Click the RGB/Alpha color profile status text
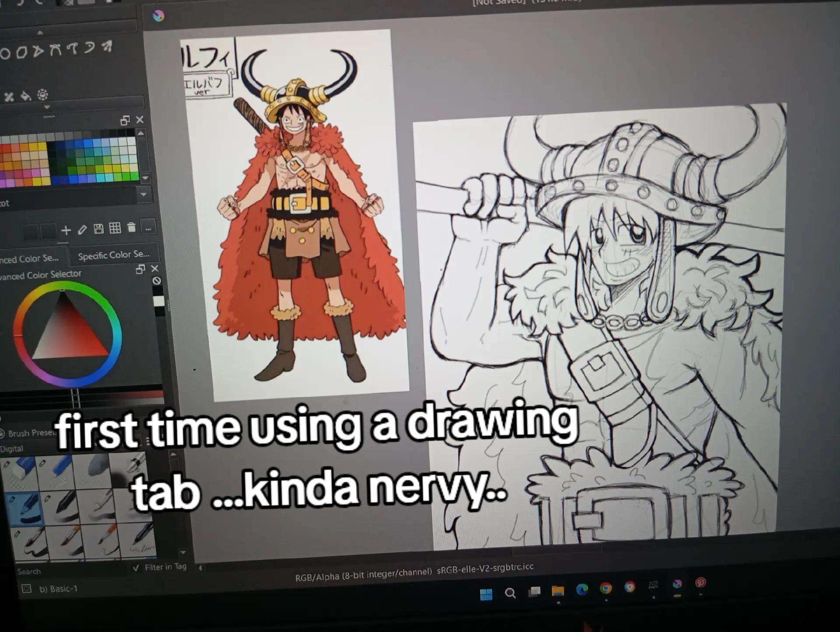This screenshot has height=632, width=840. pyautogui.click(x=414, y=572)
